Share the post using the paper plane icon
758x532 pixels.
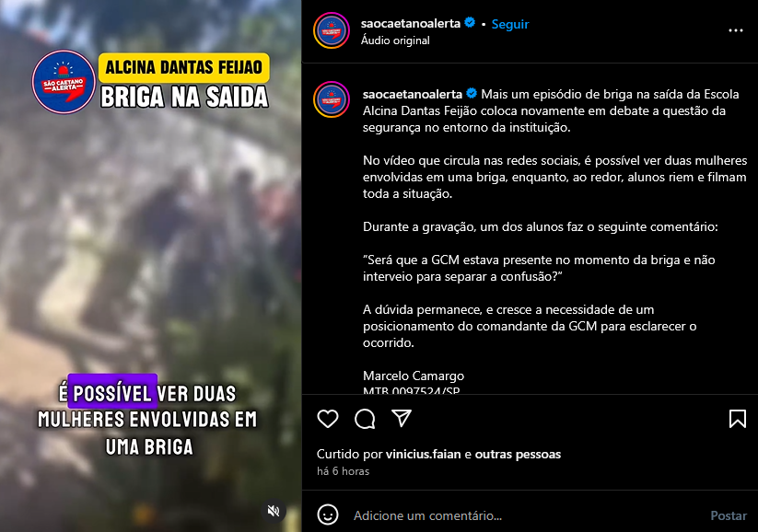(402, 418)
